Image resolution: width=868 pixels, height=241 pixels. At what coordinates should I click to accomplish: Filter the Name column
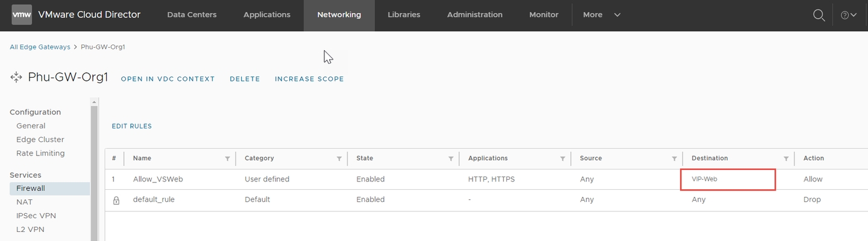point(227,158)
